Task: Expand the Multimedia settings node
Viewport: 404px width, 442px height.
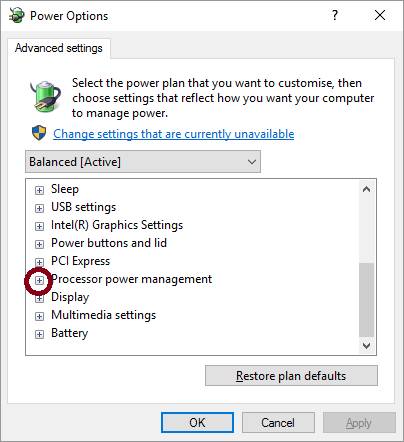Action: [x=39, y=316]
